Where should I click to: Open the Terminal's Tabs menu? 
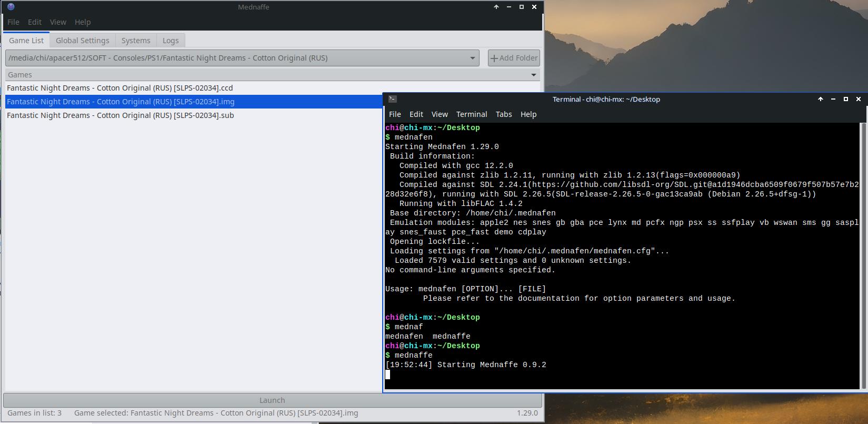point(503,114)
